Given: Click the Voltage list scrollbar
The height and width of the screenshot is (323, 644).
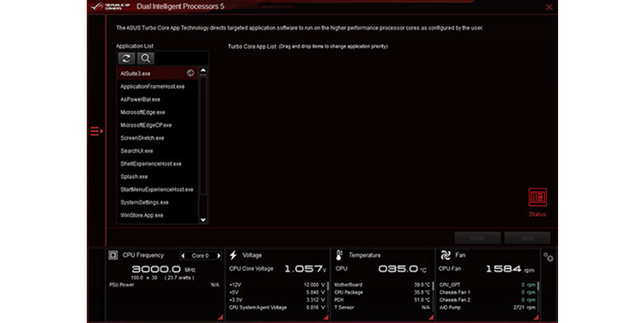Looking at the screenshot, I should pos(328,286).
